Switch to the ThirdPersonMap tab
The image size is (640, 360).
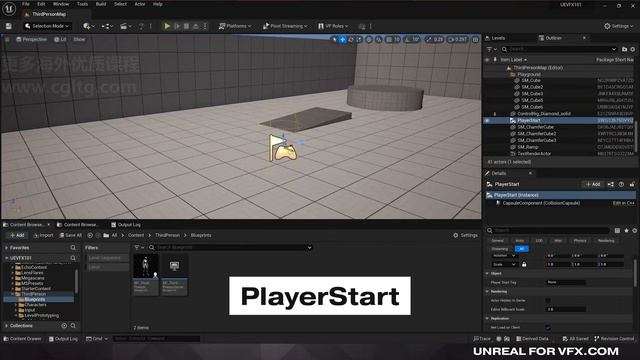click(x=48, y=14)
